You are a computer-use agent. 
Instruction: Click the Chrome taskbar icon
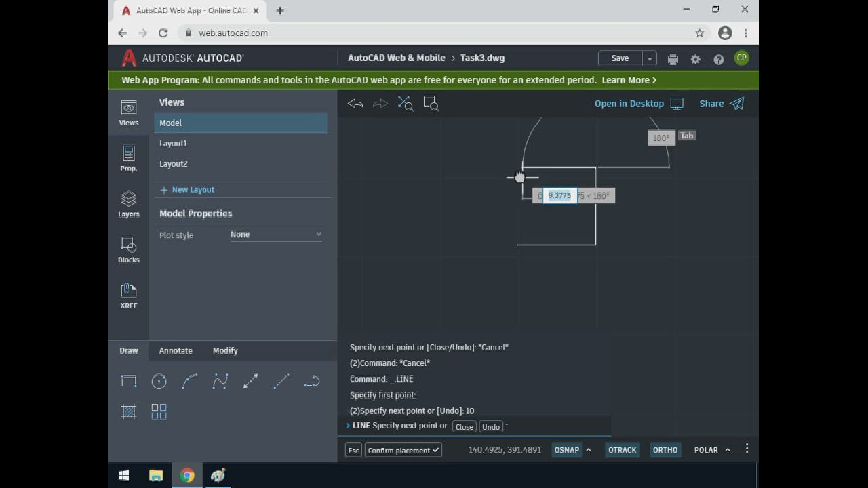187,476
